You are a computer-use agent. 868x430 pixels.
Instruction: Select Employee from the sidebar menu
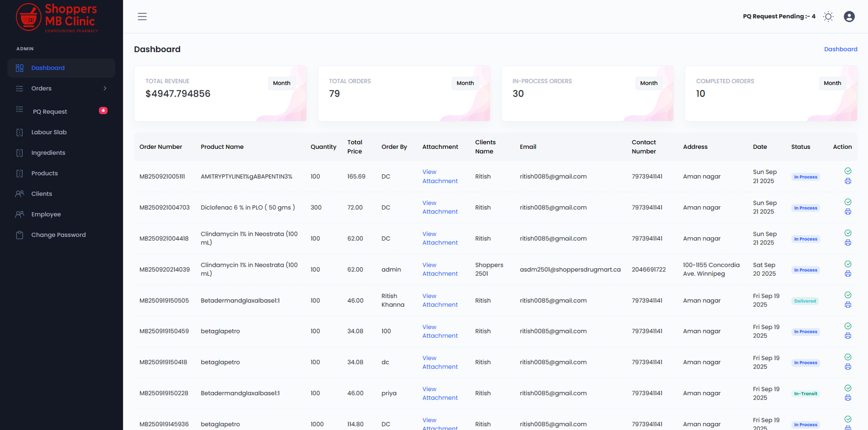click(x=46, y=214)
